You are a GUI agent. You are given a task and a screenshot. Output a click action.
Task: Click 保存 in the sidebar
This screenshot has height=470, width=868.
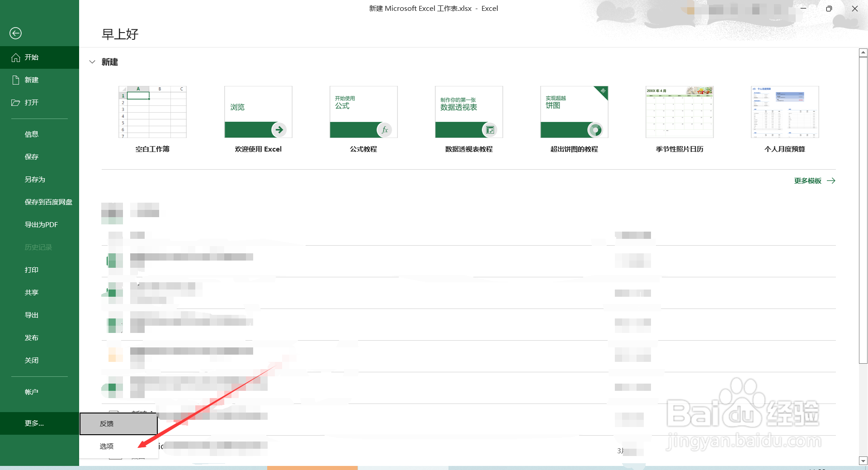(x=39, y=157)
